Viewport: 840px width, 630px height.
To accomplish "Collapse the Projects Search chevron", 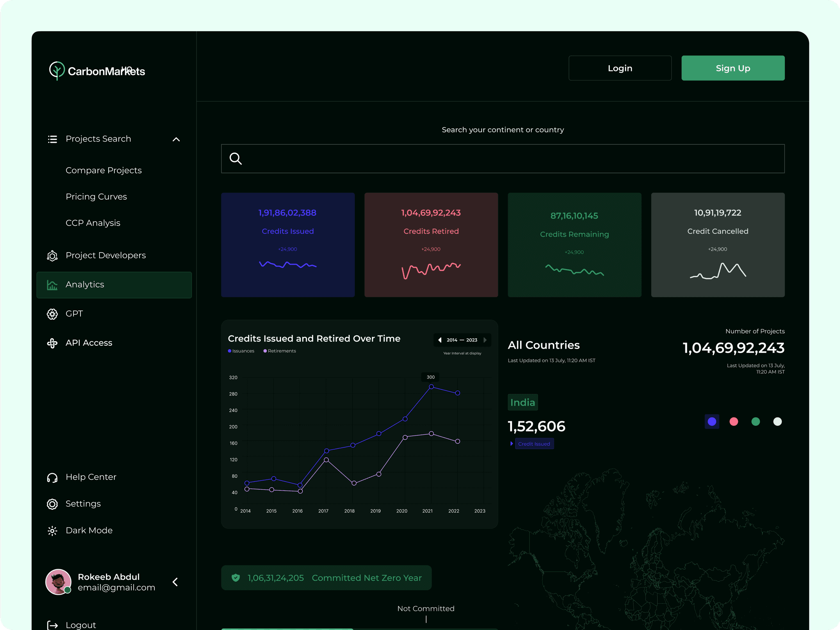I will coord(176,139).
